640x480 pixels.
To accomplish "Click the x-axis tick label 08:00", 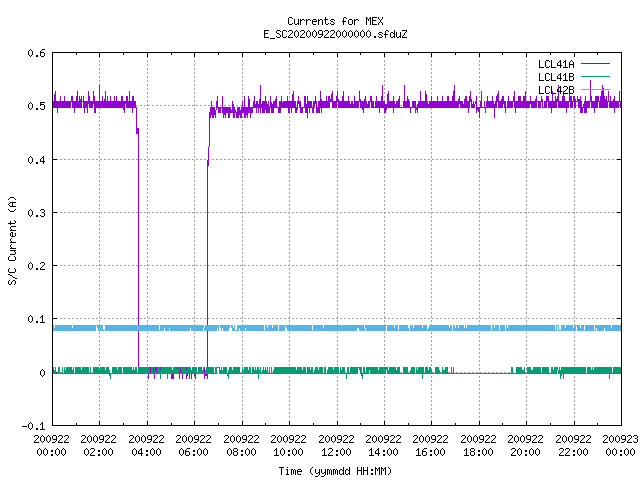I will (x=241, y=452).
